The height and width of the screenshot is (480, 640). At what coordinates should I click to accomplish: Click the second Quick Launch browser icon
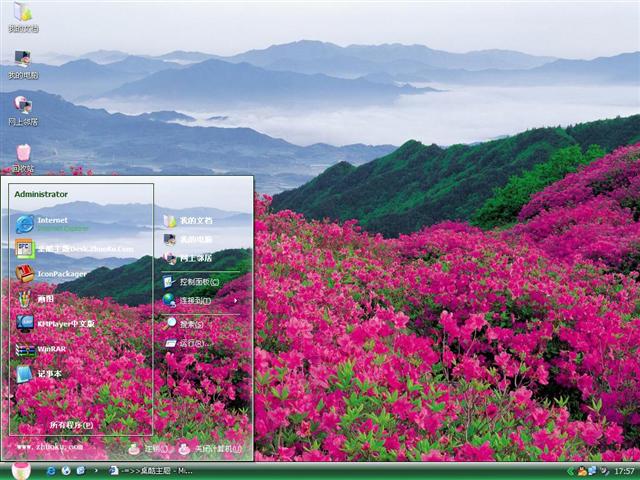click(66, 471)
